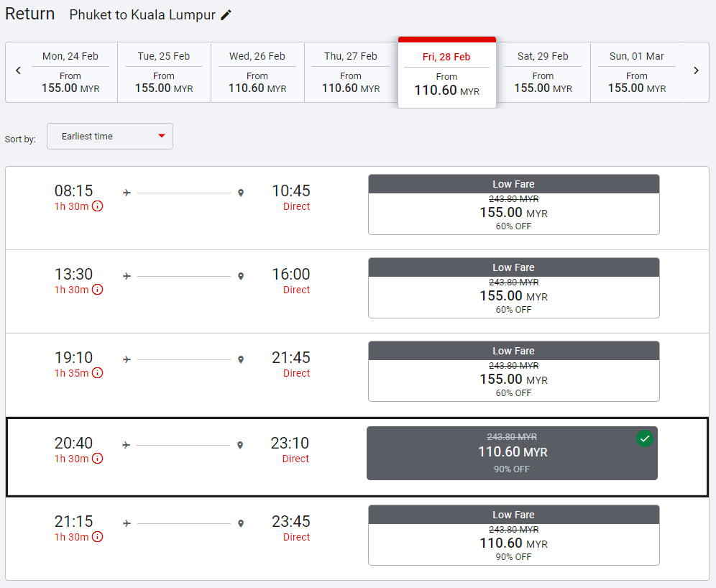This screenshot has height=588, width=716.
Task: Open the Earliest time sort dropdown
Action: point(110,137)
